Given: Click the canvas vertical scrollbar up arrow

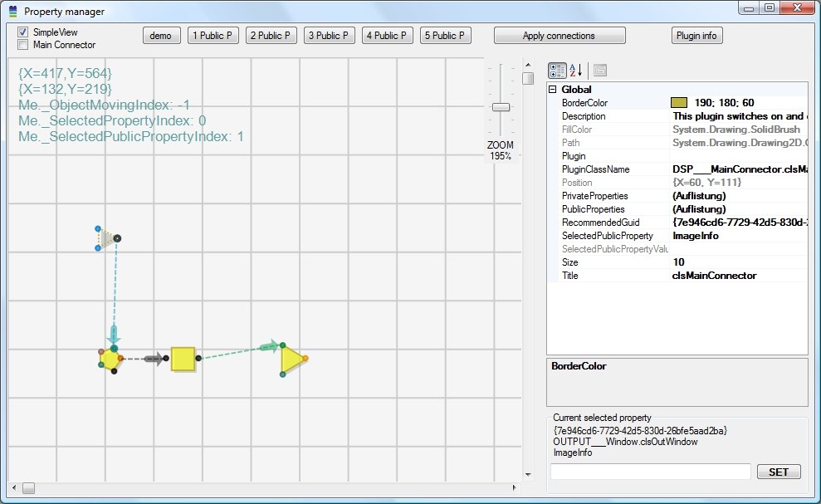Looking at the screenshot, I should 528,65.
